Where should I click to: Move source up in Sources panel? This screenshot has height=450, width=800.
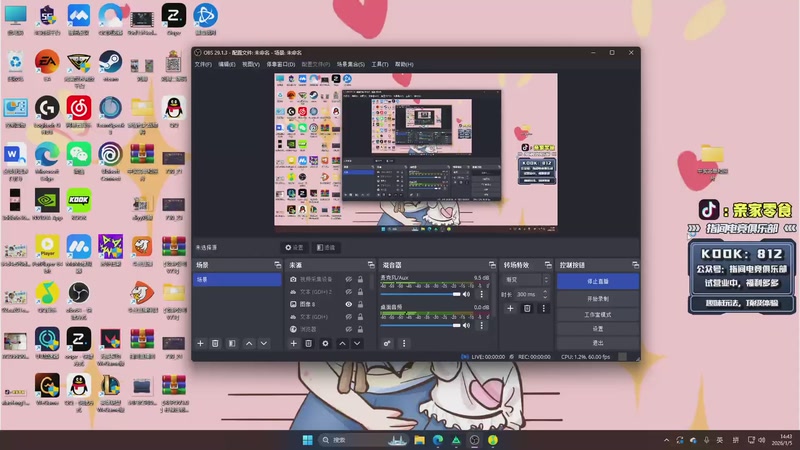[342, 343]
